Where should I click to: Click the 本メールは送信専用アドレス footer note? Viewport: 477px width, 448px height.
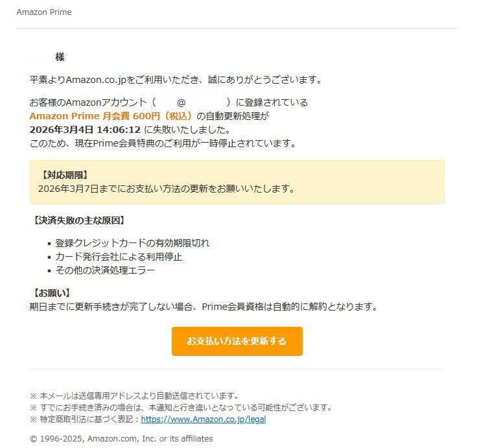pyautogui.click(x=134, y=396)
